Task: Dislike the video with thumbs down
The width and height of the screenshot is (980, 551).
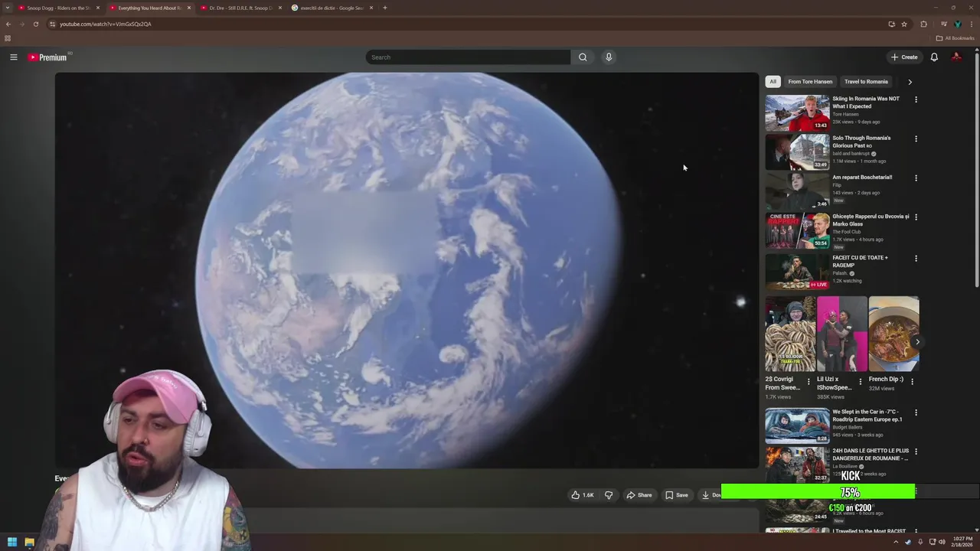Action: click(x=609, y=495)
